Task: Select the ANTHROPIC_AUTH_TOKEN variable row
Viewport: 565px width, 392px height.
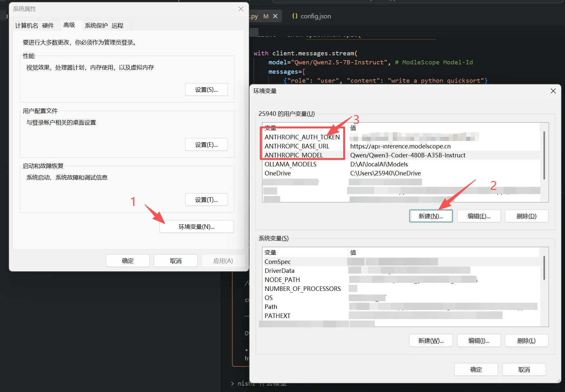Action: coord(401,137)
